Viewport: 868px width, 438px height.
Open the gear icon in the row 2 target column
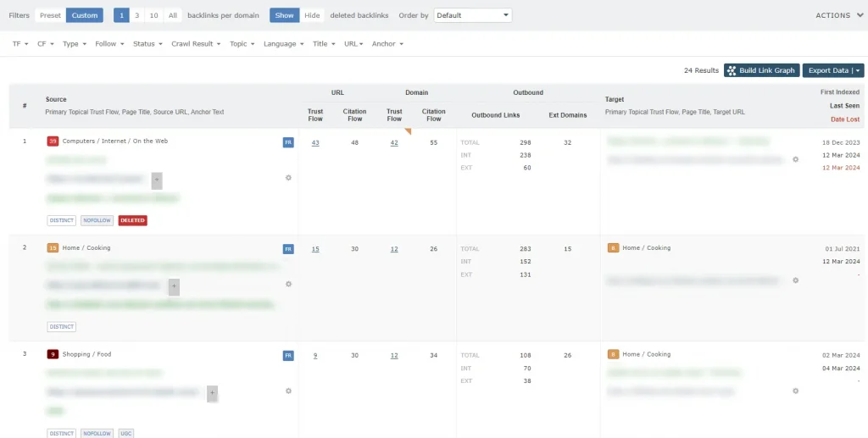(795, 280)
